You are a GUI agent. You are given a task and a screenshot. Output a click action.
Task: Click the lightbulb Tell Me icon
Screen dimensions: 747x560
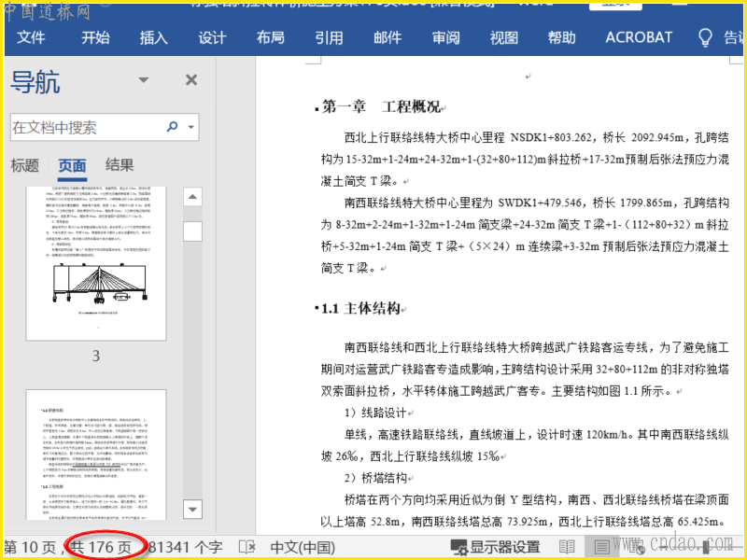(705, 37)
